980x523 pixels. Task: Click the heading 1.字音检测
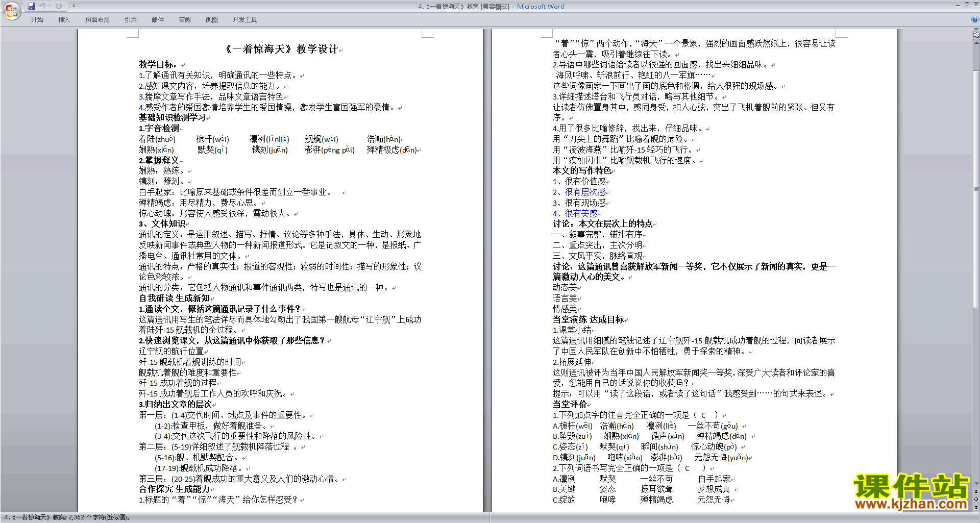pyautogui.click(x=159, y=129)
